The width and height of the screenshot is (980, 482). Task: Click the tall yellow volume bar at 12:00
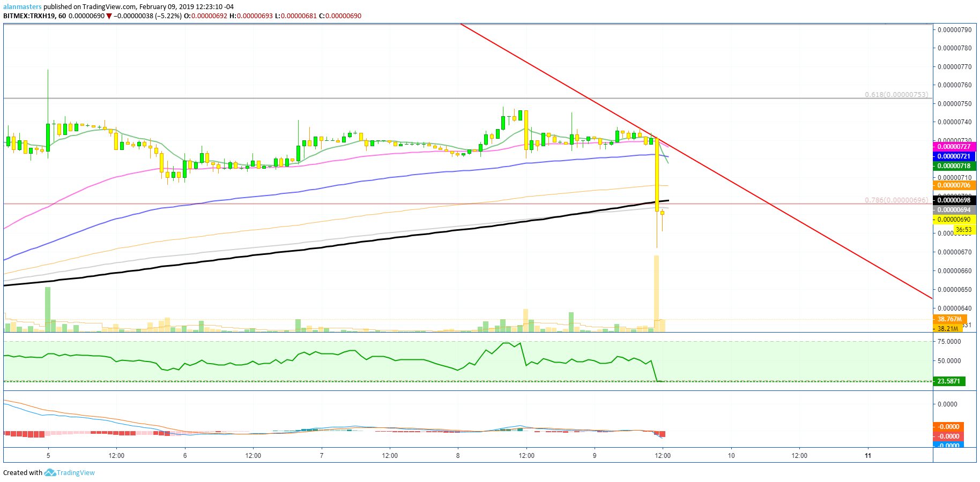click(x=656, y=293)
